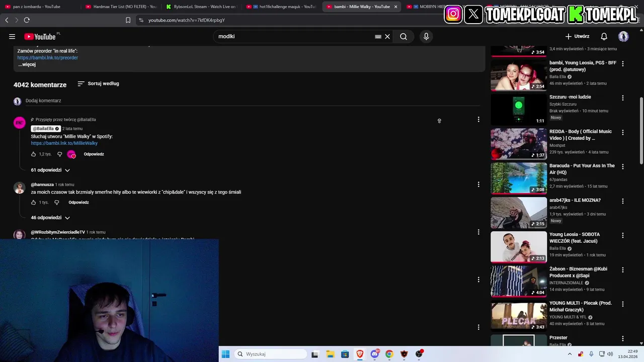Switch to pan z lombardu YouTube tab

tap(39, 7)
